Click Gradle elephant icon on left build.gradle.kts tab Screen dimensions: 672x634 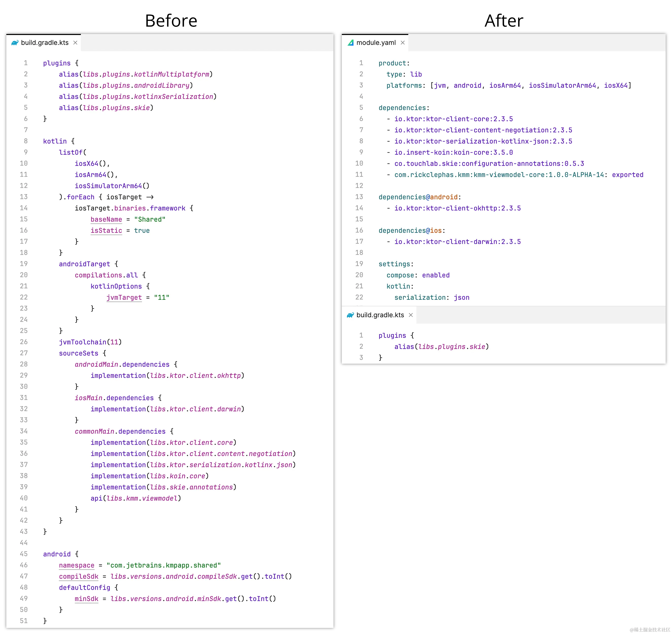point(15,43)
